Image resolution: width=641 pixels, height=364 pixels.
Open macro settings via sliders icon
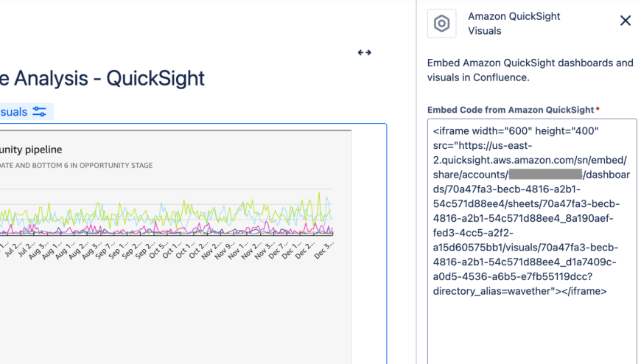39,112
